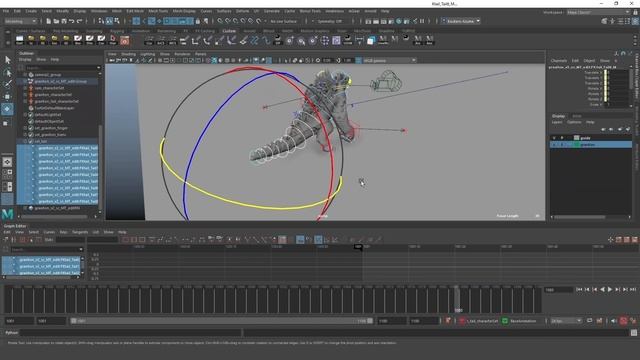
Task: Open the Mesh Tools menu
Action: coord(158,11)
